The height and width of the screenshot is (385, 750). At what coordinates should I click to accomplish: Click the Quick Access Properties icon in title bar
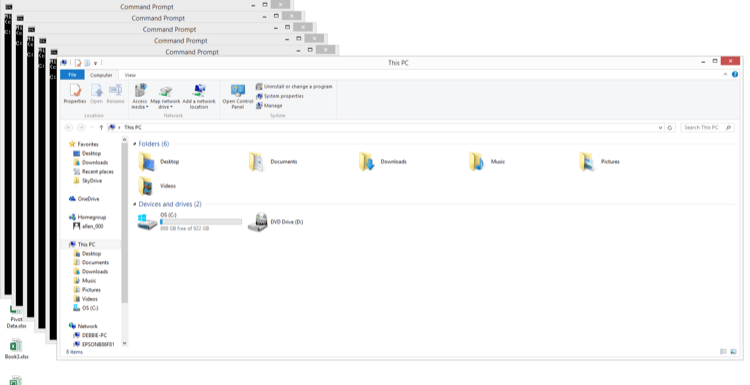pos(77,63)
